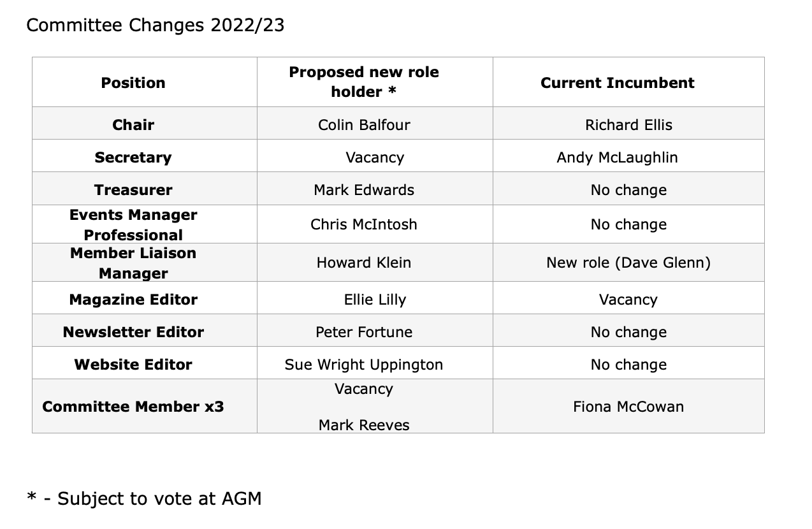Image resolution: width=812 pixels, height=529 pixels.
Task: Click the "Chair" position cell
Action: (133, 125)
